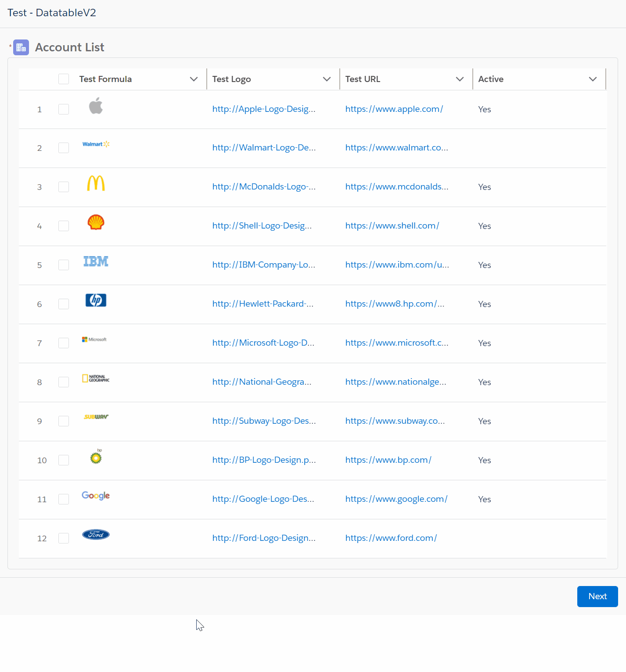Select the row 11 Google checkbox
Image resolution: width=626 pixels, height=672 pixels.
pyautogui.click(x=64, y=499)
